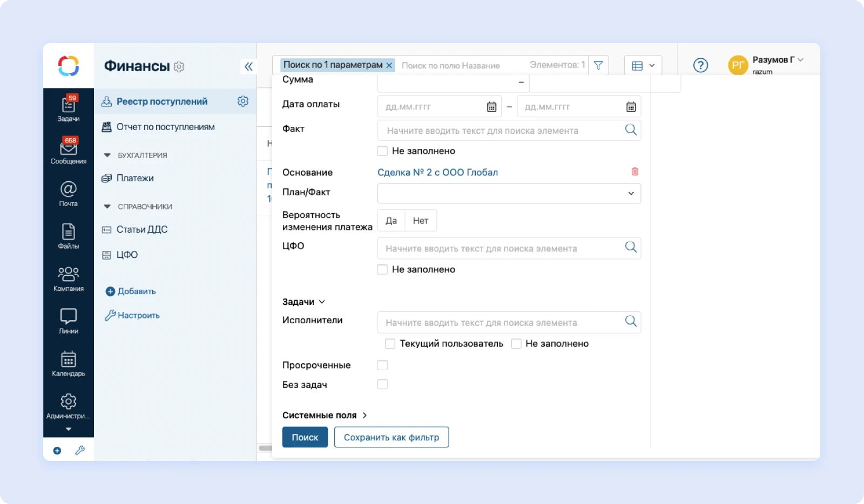Expand the Системные поля section
The width and height of the screenshot is (864, 504).
324,415
